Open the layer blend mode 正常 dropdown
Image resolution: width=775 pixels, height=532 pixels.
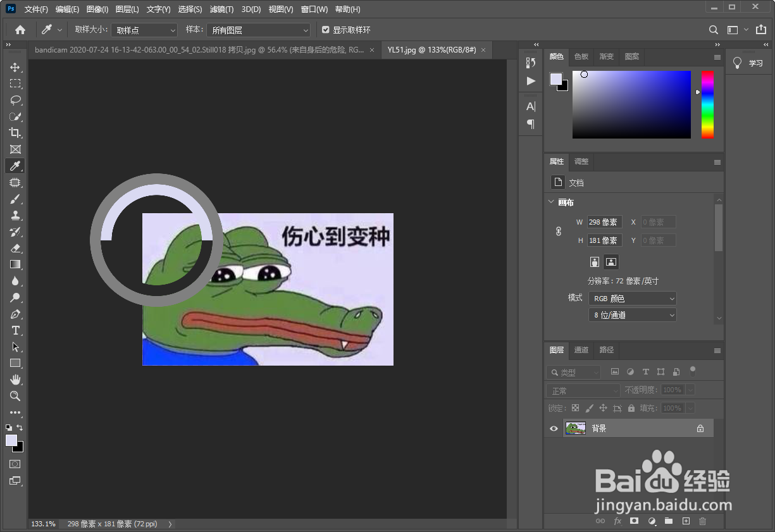click(583, 390)
